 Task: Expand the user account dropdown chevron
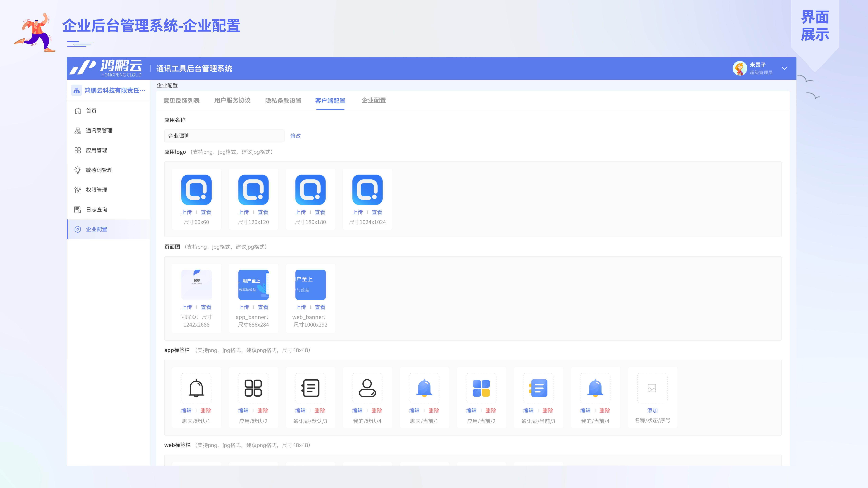click(x=784, y=68)
